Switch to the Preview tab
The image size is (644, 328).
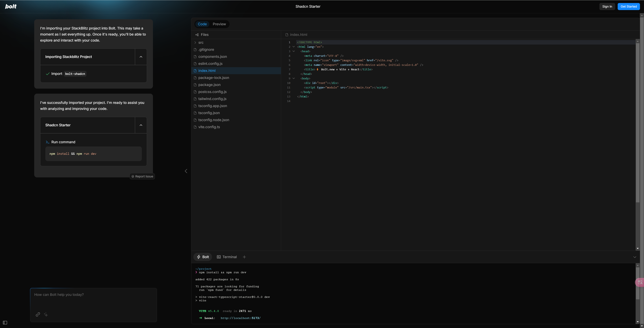click(219, 24)
